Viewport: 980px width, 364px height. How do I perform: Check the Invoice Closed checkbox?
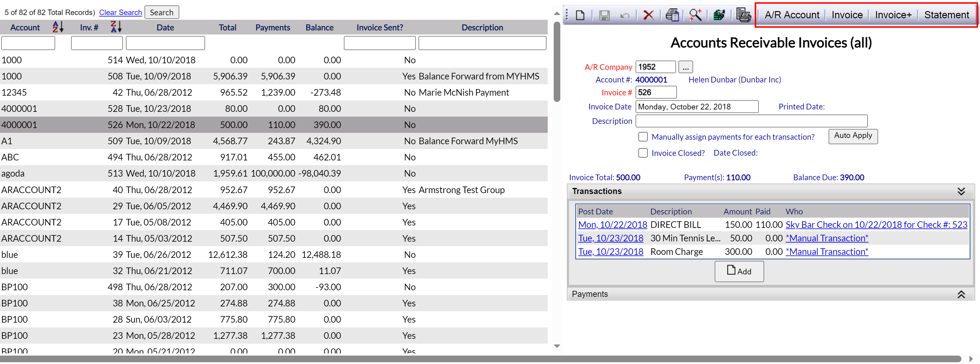[x=642, y=153]
